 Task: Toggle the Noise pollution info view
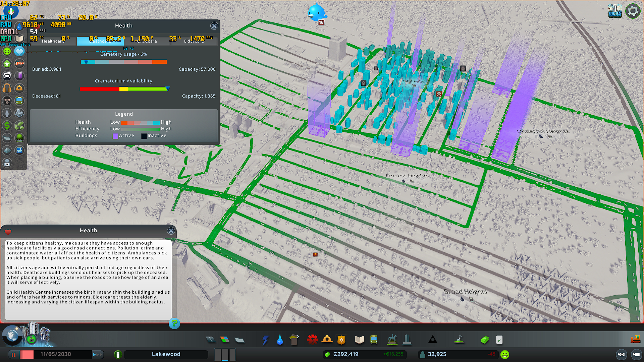[x=7, y=88]
